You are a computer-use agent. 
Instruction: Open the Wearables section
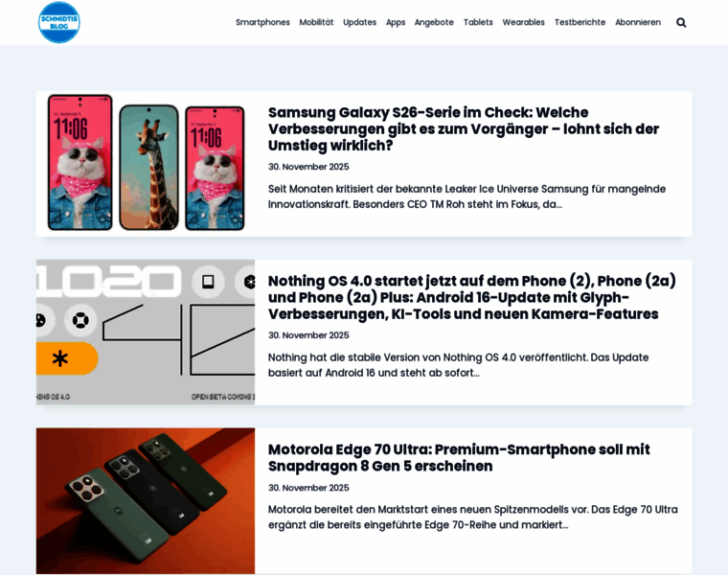point(523,22)
